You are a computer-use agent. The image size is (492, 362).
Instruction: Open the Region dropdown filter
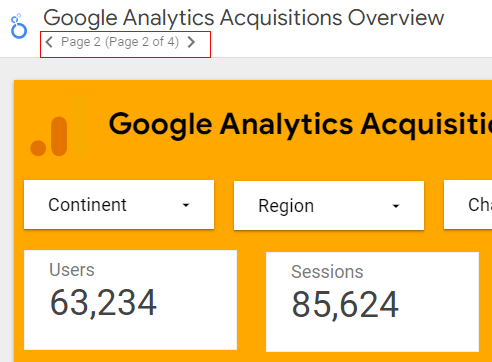pos(329,206)
